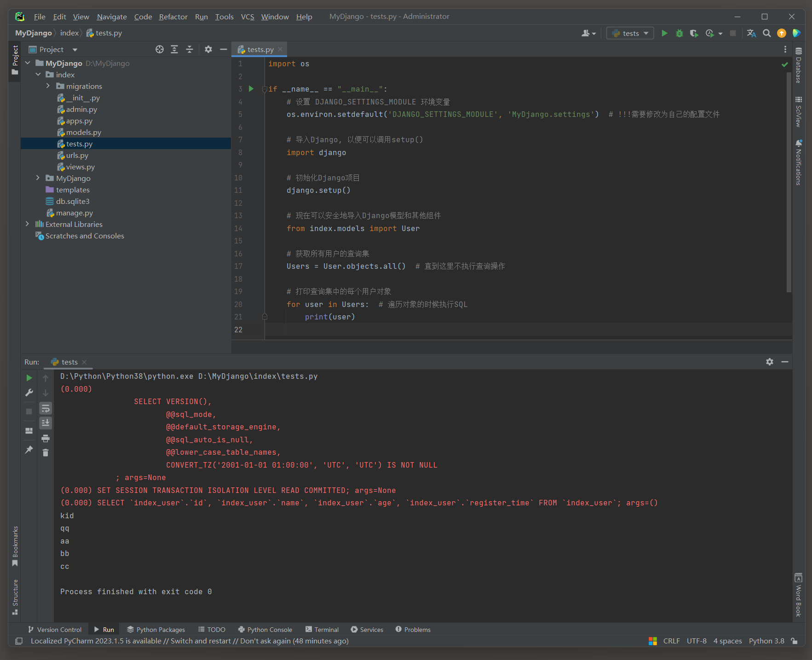This screenshot has width=812, height=660.
Task: Pin the Run tab
Action: coord(29,450)
